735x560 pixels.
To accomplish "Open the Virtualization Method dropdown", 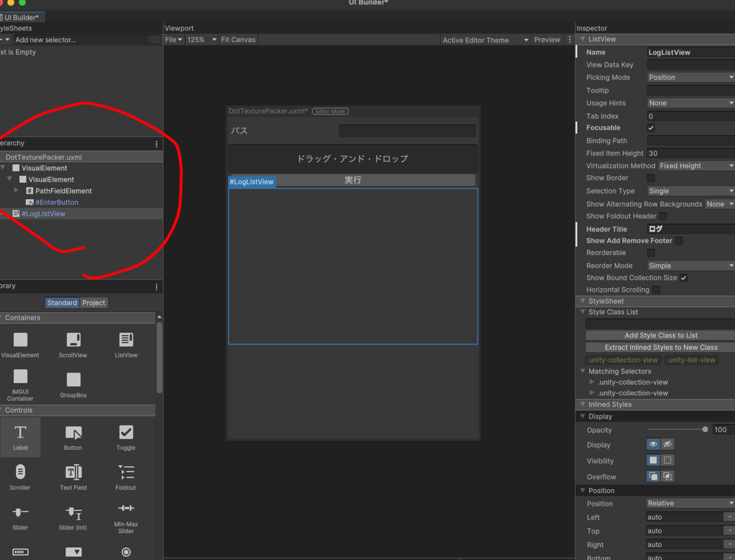I will (696, 166).
